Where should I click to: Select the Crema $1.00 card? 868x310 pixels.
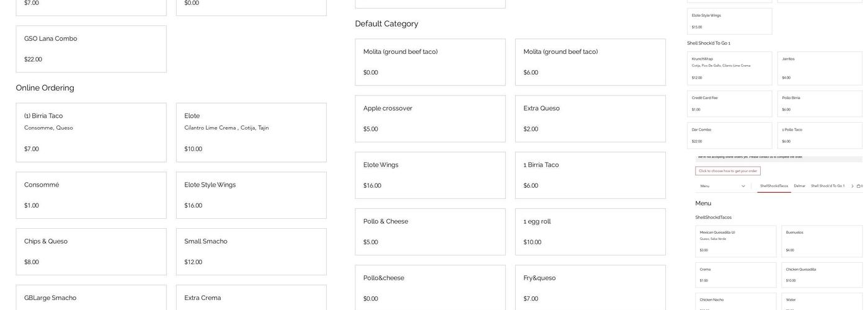[x=736, y=275]
